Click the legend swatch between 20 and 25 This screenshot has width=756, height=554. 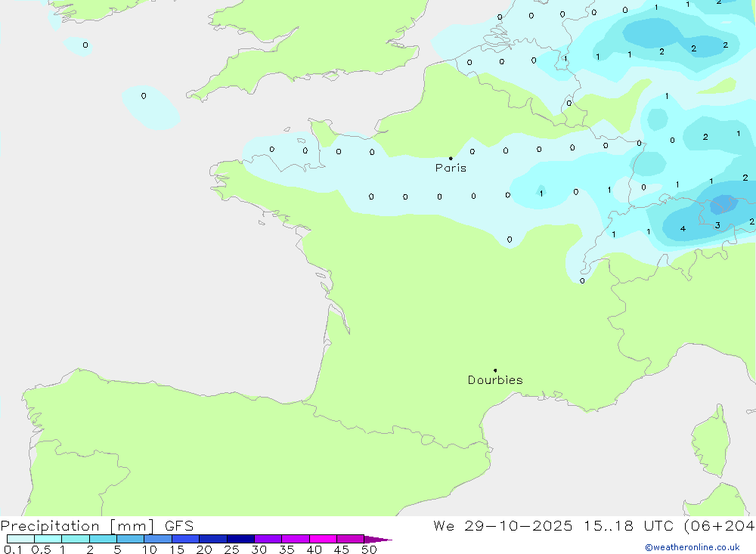pyautogui.click(x=213, y=539)
